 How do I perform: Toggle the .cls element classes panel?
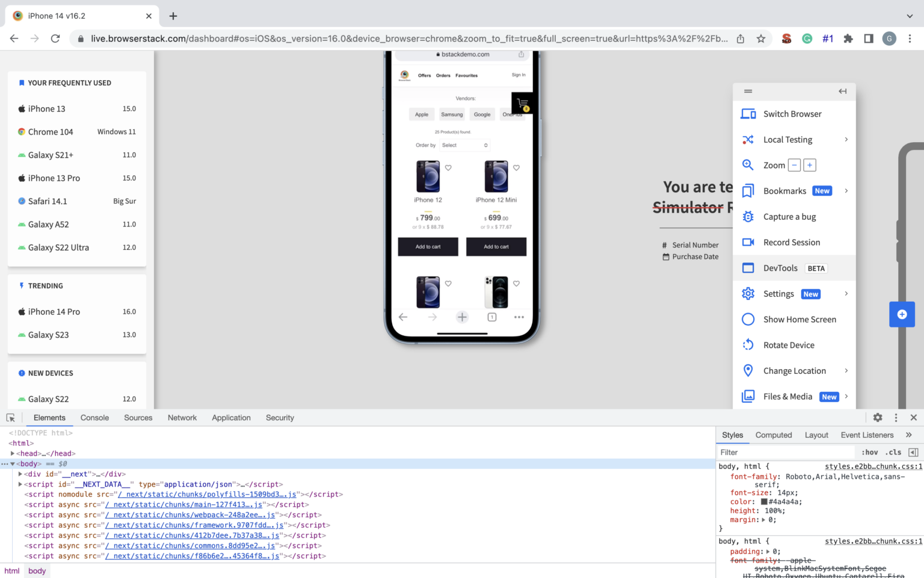tap(894, 452)
